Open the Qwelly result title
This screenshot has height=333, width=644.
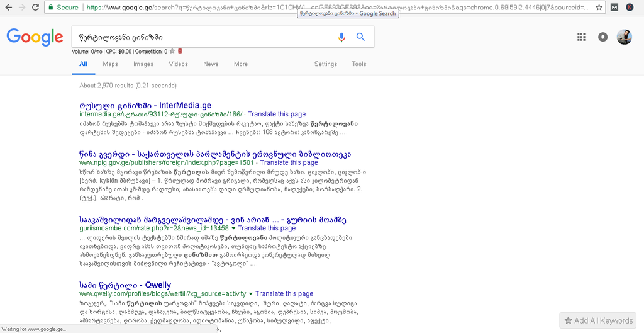click(125, 285)
